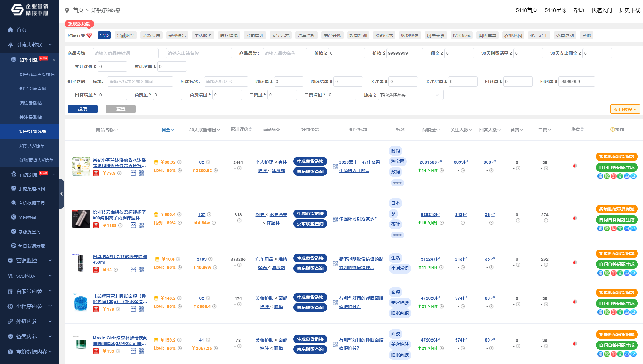Click the green 经 circle icon in the 保温杯 row
Image resolution: width=643 pixels, height=364 pixels.
coord(607,229)
